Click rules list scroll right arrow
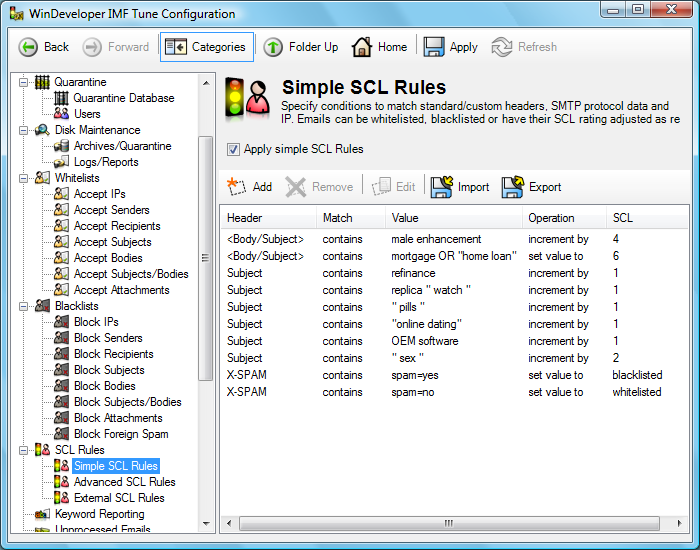The height and width of the screenshot is (550, 700). pyautogui.click(x=679, y=523)
